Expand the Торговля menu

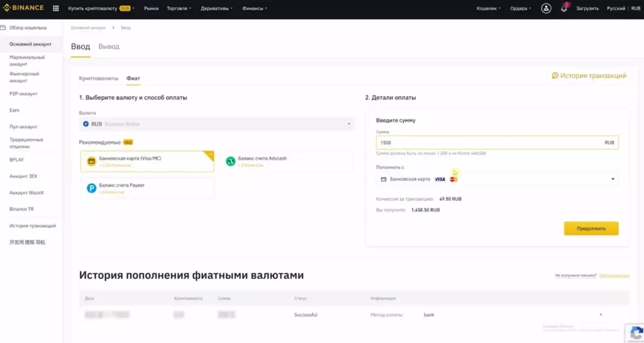click(x=179, y=8)
